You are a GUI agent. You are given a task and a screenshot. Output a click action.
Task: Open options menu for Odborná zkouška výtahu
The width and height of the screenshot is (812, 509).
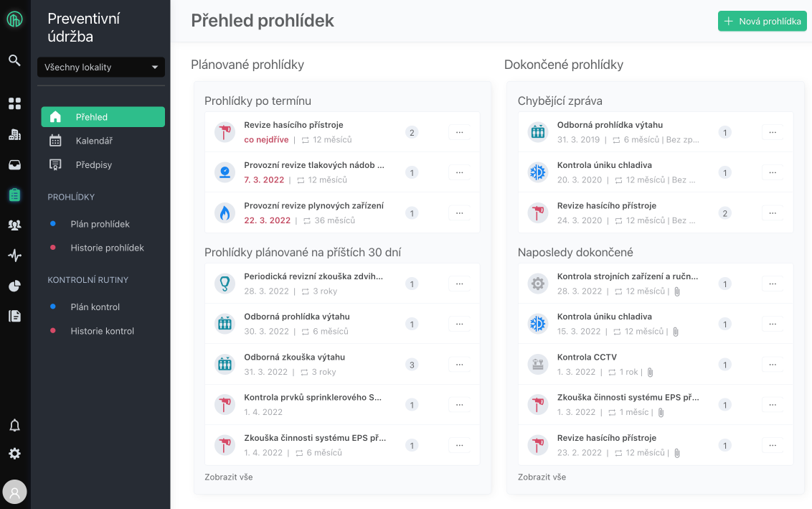(x=460, y=364)
